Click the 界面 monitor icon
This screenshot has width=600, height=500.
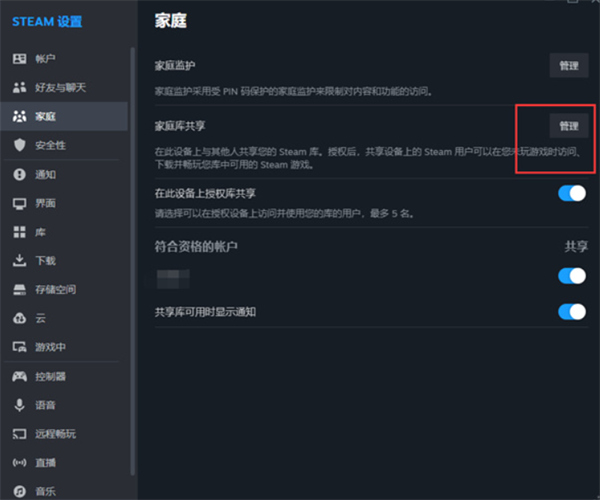(20, 204)
